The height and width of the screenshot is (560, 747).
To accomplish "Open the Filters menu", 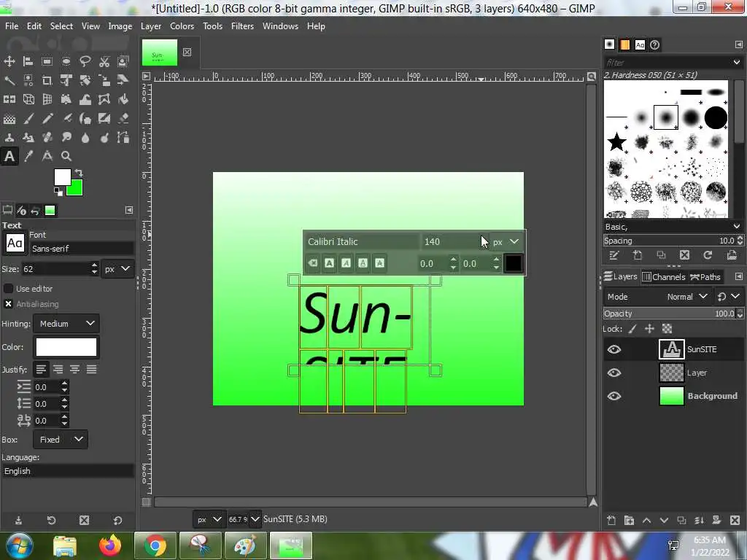I will (x=242, y=26).
